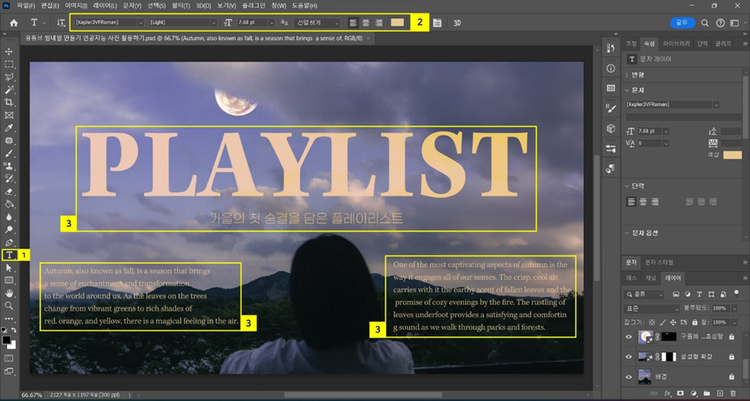Select the Paint Bucket tool
Image resolution: width=750 pixels, height=401 pixels.
pos(9,204)
